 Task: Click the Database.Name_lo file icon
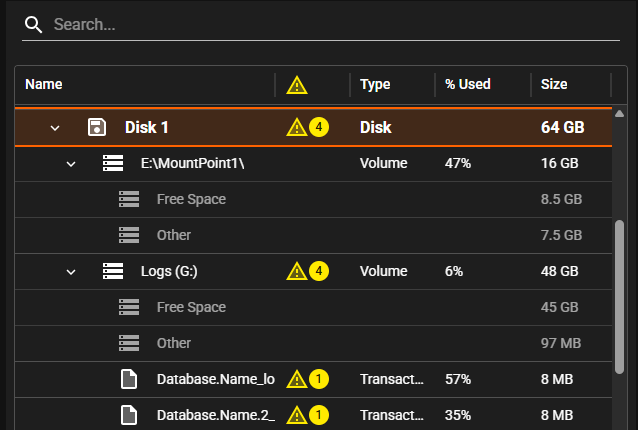[x=128, y=379]
